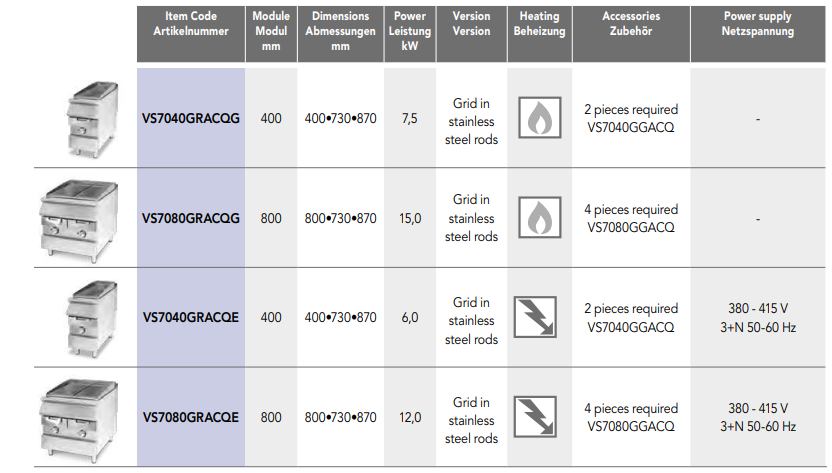Select item code VS7040GRACQE

(x=191, y=318)
